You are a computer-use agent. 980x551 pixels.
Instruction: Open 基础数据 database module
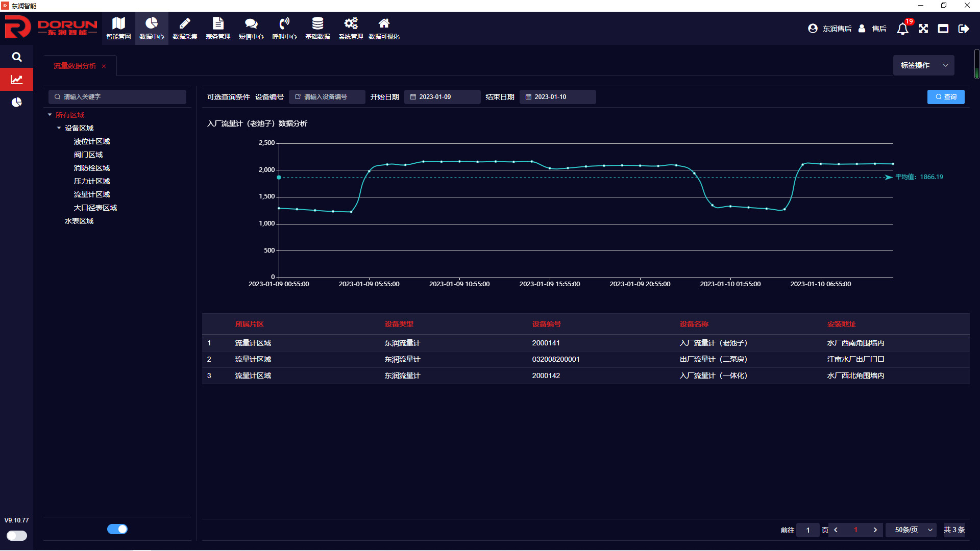click(x=317, y=28)
